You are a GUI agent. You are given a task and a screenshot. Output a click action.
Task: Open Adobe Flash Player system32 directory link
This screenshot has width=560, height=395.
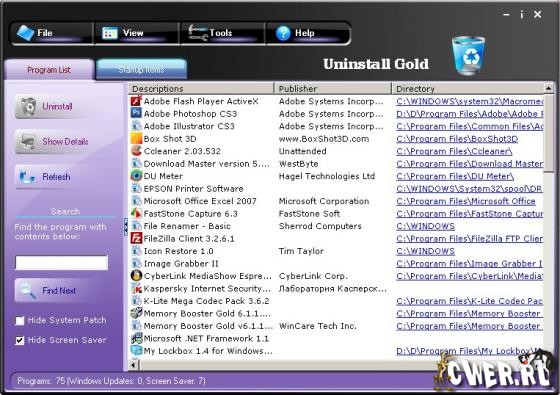pyautogui.click(x=469, y=101)
